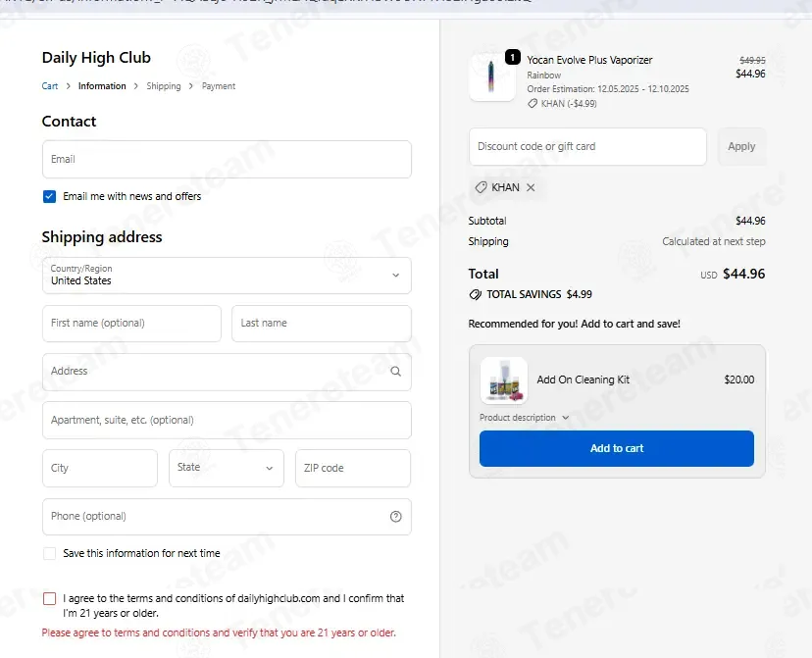Focus the Address input field

[x=227, y=372]
